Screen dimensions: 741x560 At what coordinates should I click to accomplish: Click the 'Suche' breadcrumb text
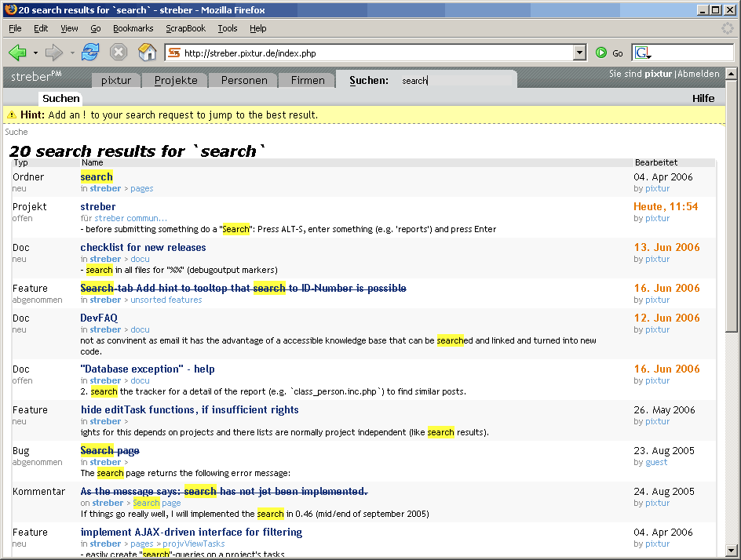click(16, 132)
